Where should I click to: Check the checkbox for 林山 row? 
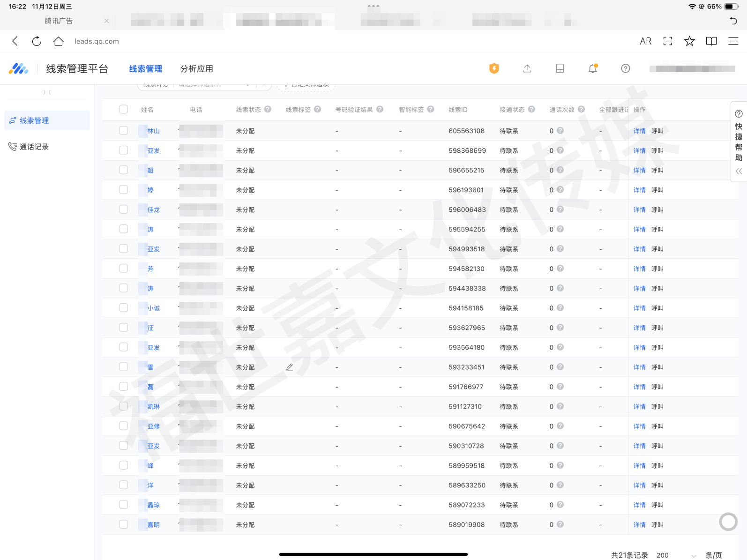pyautogui.click(x=124, y=131)
